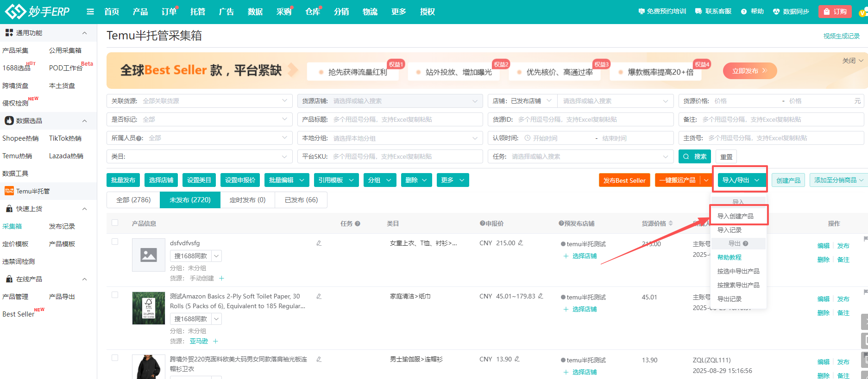
Task: Open the dropdown arrow beside dsfvdfvsfg 搜1688同款
Action: 216,256
